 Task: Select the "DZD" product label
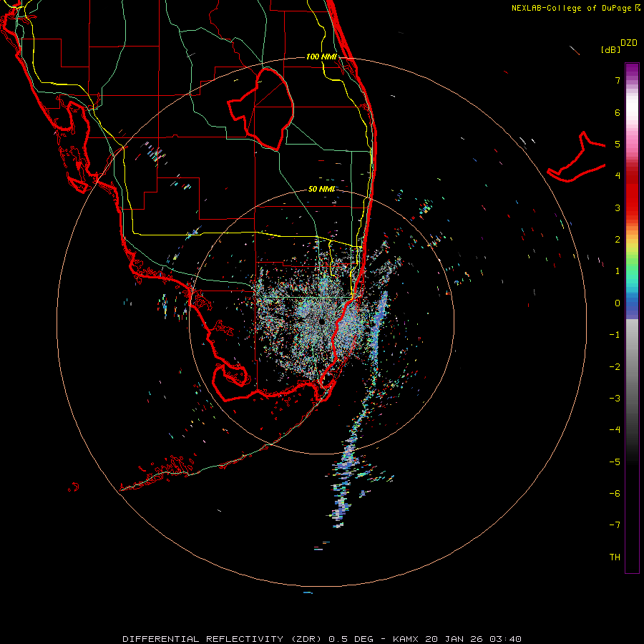(x=629, y=43)
